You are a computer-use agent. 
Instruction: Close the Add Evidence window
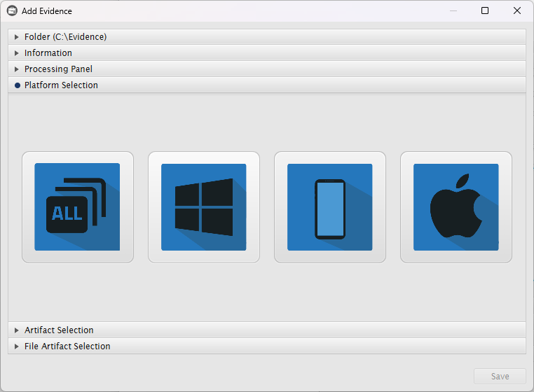[x=517, y=11]
